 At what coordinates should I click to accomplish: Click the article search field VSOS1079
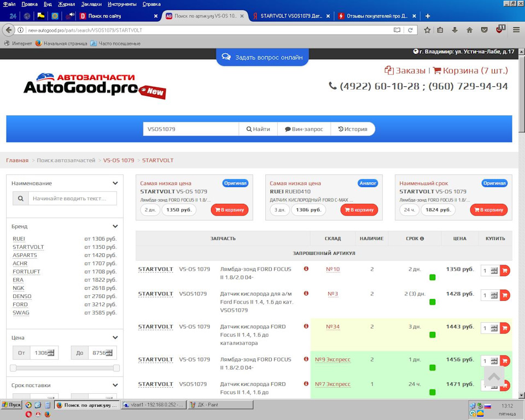[191, 129]
